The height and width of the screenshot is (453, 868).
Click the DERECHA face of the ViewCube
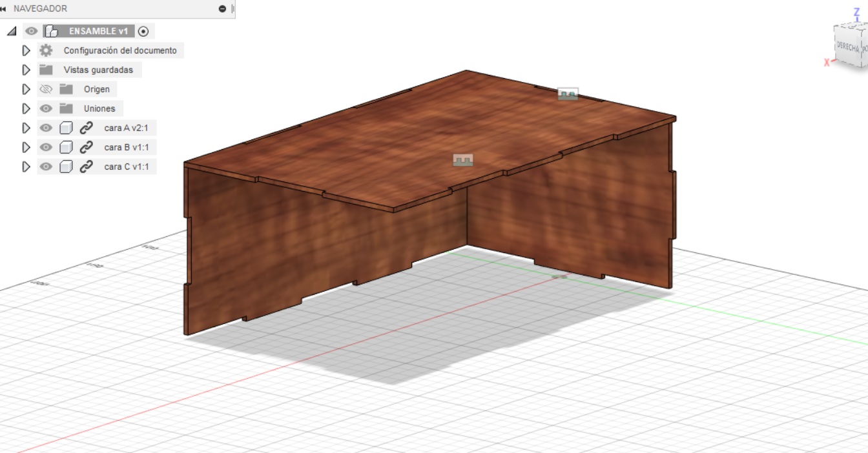847,47
